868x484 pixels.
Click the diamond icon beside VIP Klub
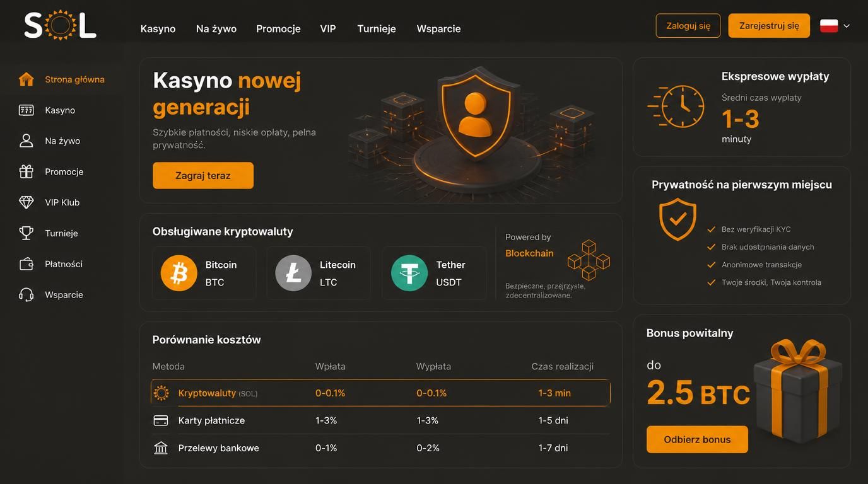coord(26,202)
